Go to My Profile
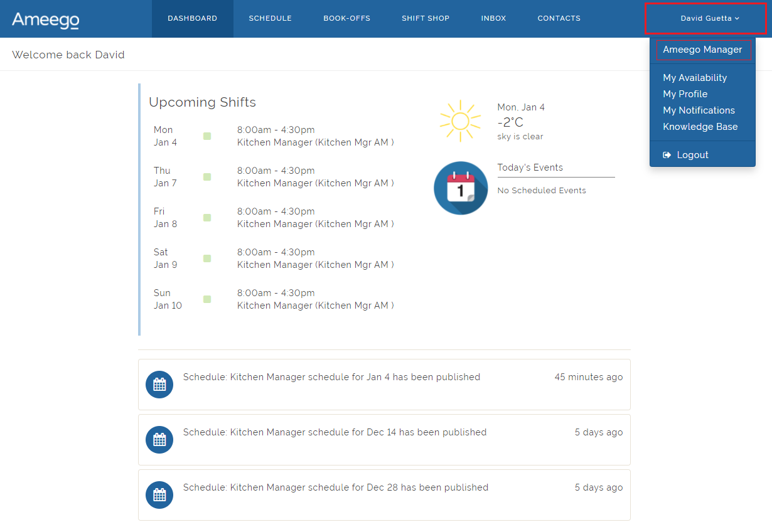The image size is (772, 532). 685,93
